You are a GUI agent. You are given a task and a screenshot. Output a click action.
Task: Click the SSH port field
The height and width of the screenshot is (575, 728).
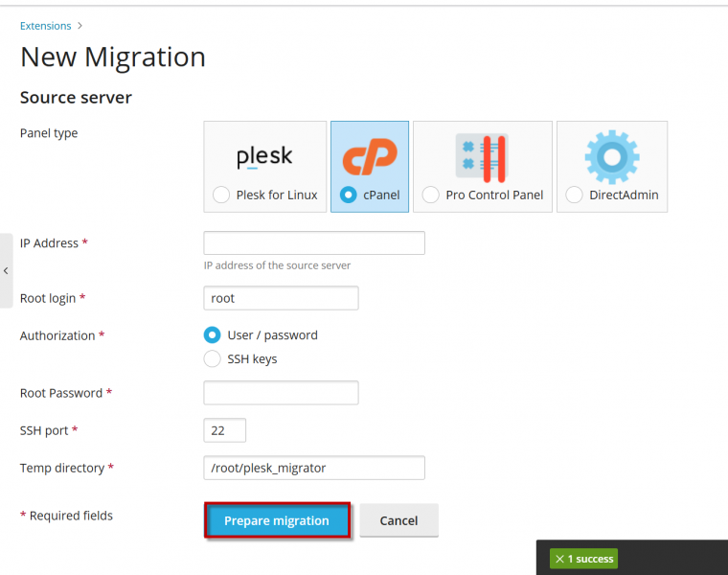click(225, 430)
